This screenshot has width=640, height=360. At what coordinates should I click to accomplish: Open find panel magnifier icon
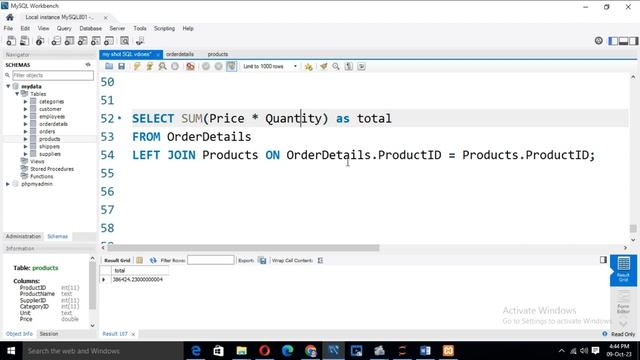click(336, 66)
